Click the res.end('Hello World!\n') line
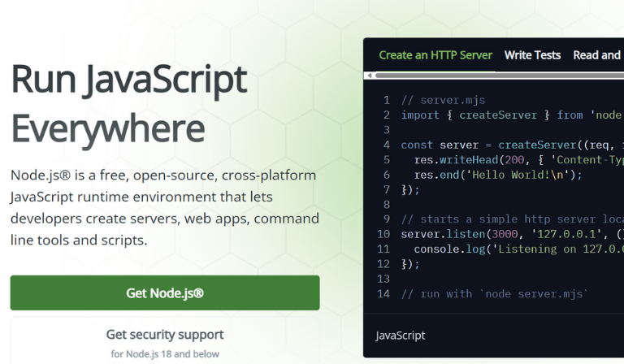 pos(498,175)
